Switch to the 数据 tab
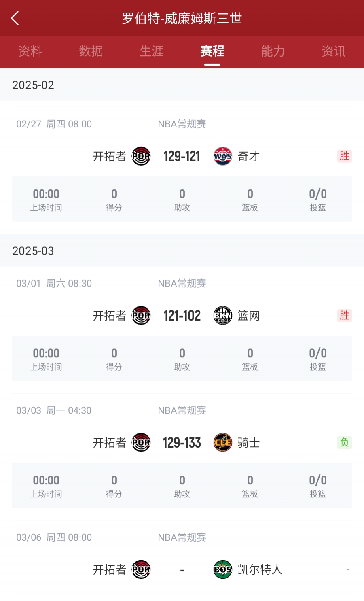 point(91,51)
